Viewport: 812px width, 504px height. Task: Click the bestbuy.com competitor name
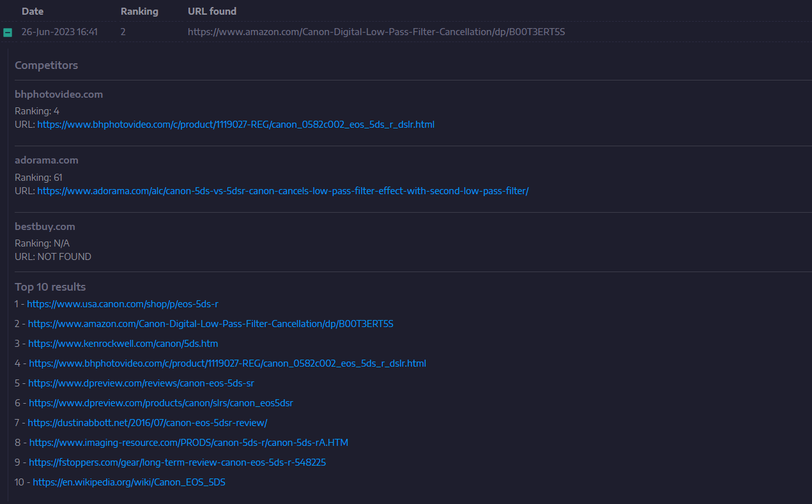(45, 227)
